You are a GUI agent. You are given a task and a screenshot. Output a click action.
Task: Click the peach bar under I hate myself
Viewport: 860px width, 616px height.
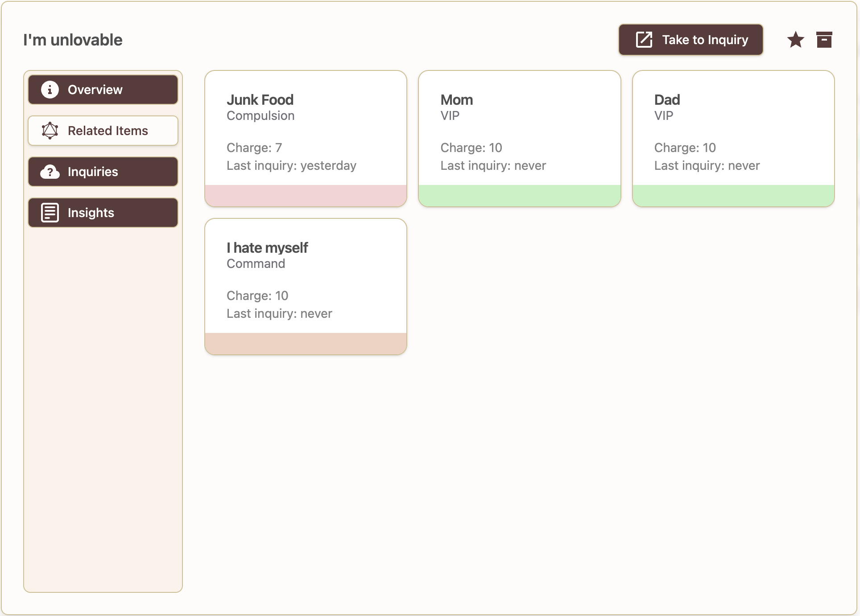[306, 344]
